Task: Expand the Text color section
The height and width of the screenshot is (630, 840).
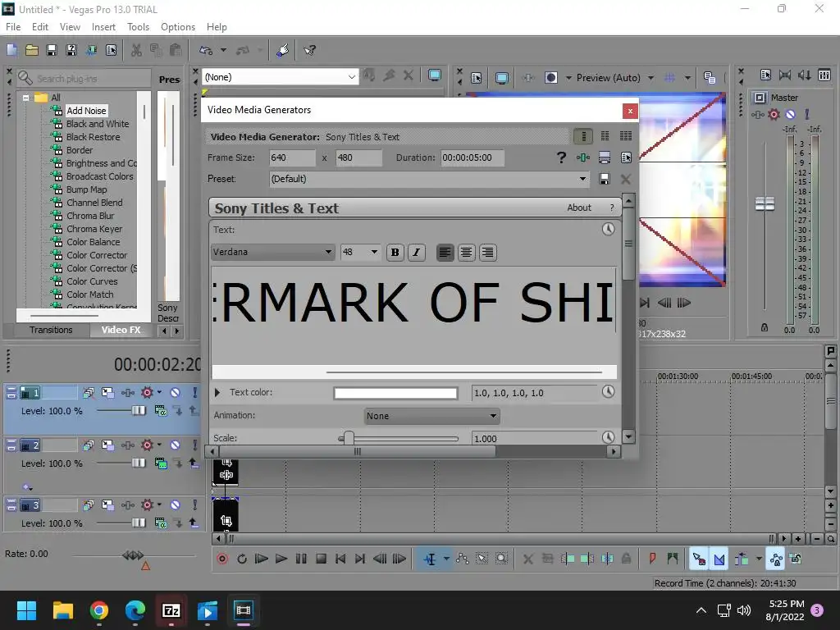Action: pos(217,393)
